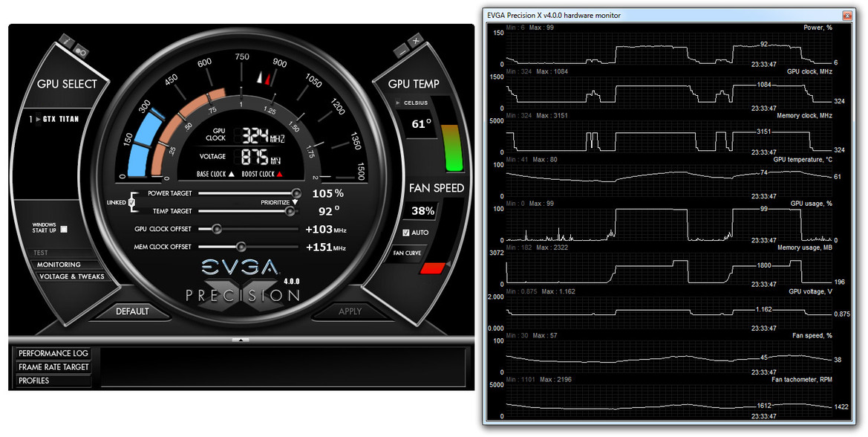
Task: Click the Memory clock MHz graph
Action: click(669, 136)
